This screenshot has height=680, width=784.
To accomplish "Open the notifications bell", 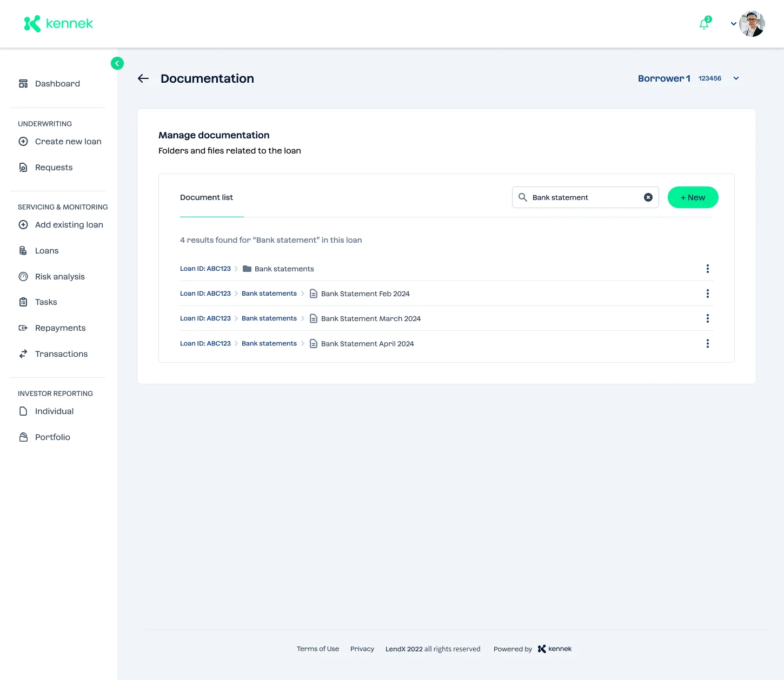I will click(x=704, y=24).
